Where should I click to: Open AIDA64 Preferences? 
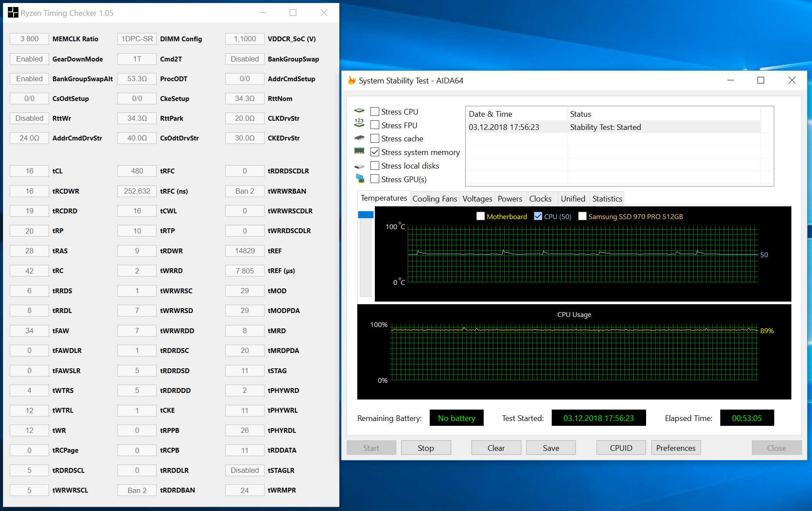[x=676, y=448]
